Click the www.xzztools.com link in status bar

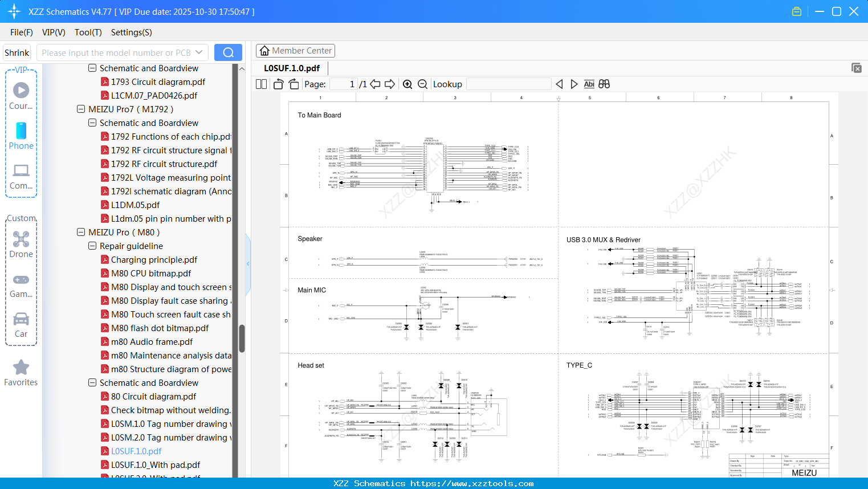click(472, 483)
